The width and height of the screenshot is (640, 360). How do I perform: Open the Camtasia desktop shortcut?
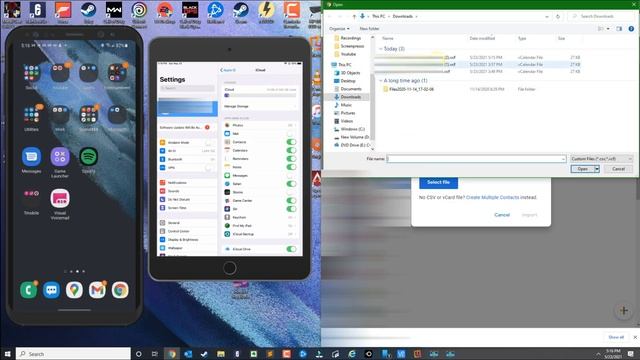pyautogui.click(x=292, y=10)
